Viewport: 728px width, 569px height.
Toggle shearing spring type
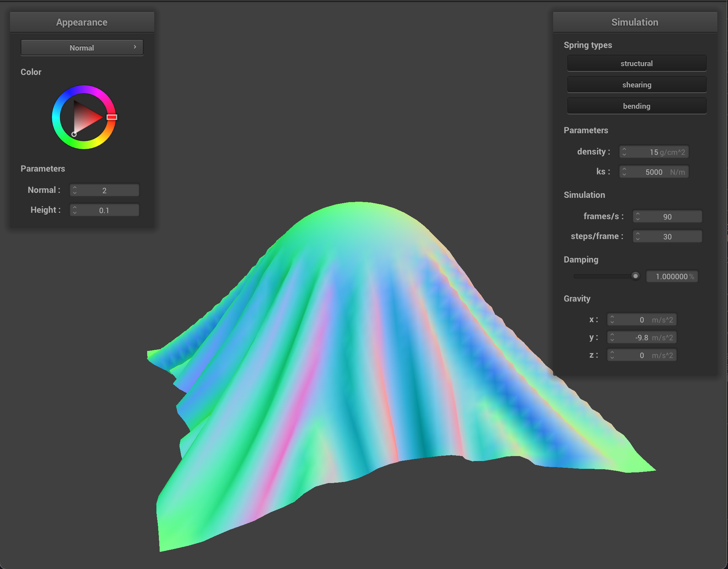click(x=636, y=85)
